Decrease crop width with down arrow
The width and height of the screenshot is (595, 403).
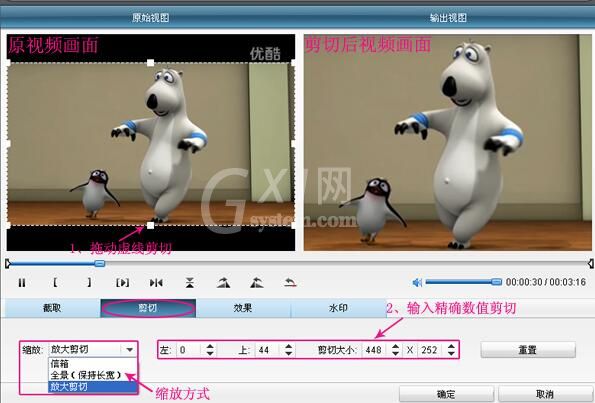pos(395,353)
